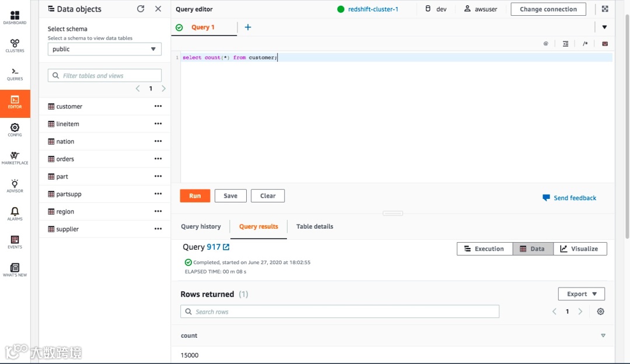Click in Filter tables and views field
The width and height of the screenshot is (630, 364).
(104, 75)
